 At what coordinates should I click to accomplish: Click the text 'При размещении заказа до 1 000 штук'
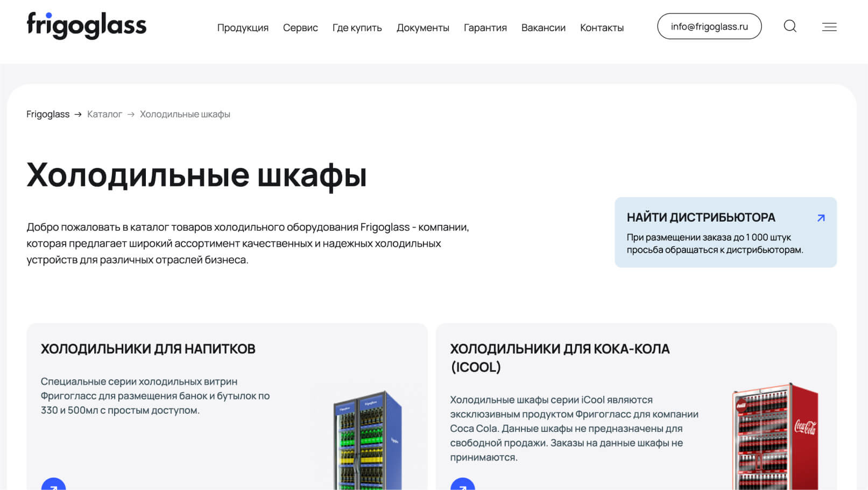tap(709, 237)
